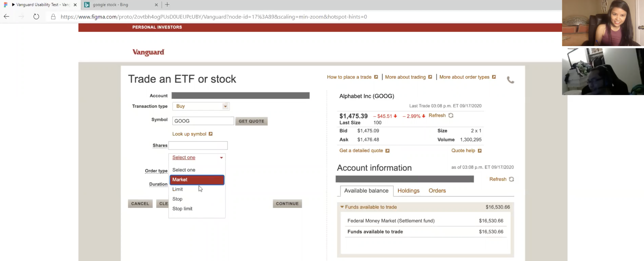Image resolution: width=644 pixels, height=261 pixels.
Task: Choose Market from the order type list
Action: 197,180
